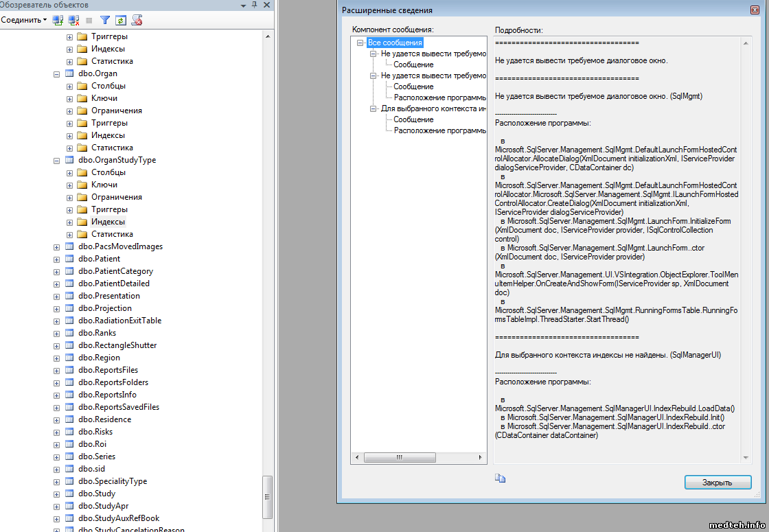Collapse the dbo.Organ table node
Image resolution: width=769 pixels, height=532 pixels.
[x=57, y=73]
